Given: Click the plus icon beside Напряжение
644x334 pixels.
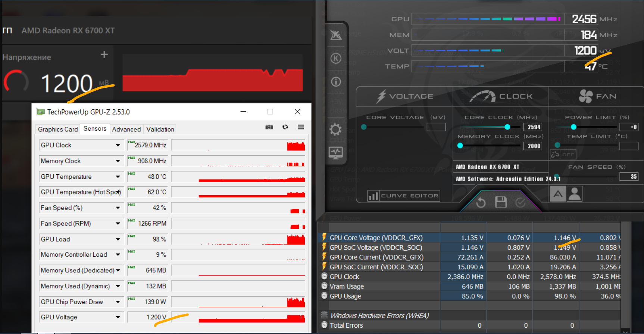Looking at the screenshot, I should coord(104,54).
